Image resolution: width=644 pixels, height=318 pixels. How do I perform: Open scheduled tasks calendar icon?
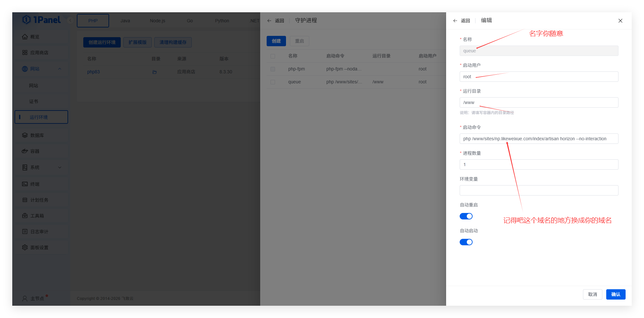[x=25, y=200]
